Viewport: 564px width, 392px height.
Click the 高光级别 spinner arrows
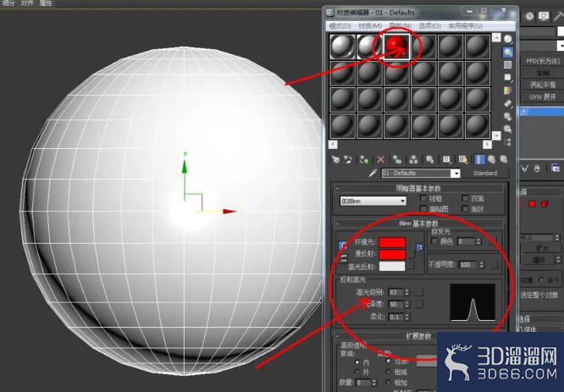point(406,292)
